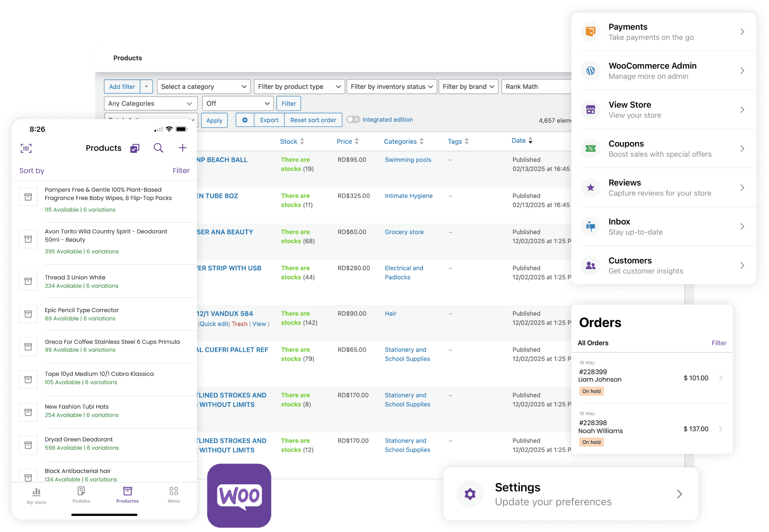This screenshot has height=532, width=769.
Task: Click Trash for the VANDUX 584 product
Action: click(x=239, y=324)
